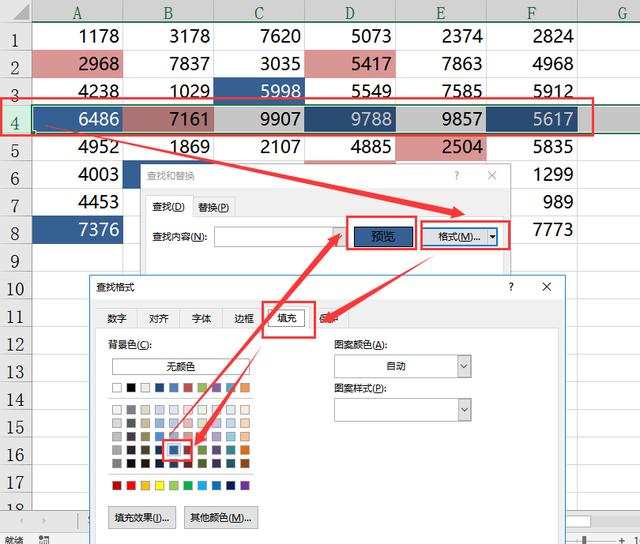Select row 4 header
This screenshot has width=640, height=544.
tap(16, 120)
